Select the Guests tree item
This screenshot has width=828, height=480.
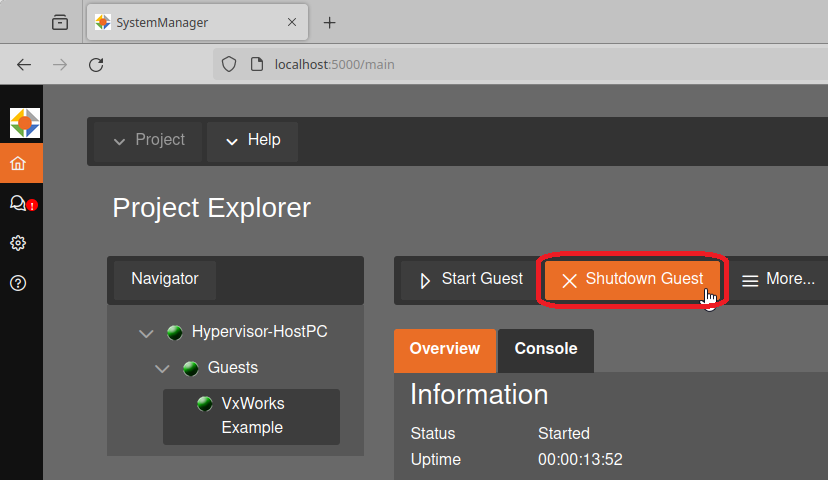pyautogui.click(x=233, y=368)
